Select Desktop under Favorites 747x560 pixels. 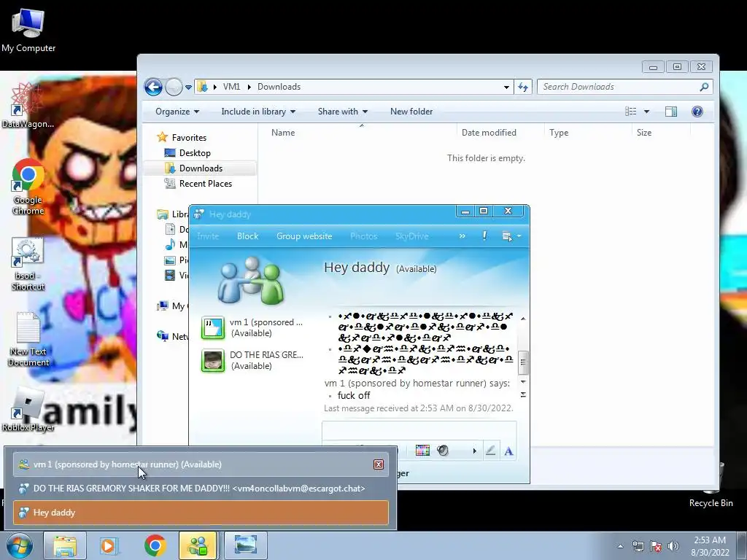tap(195, 153)
